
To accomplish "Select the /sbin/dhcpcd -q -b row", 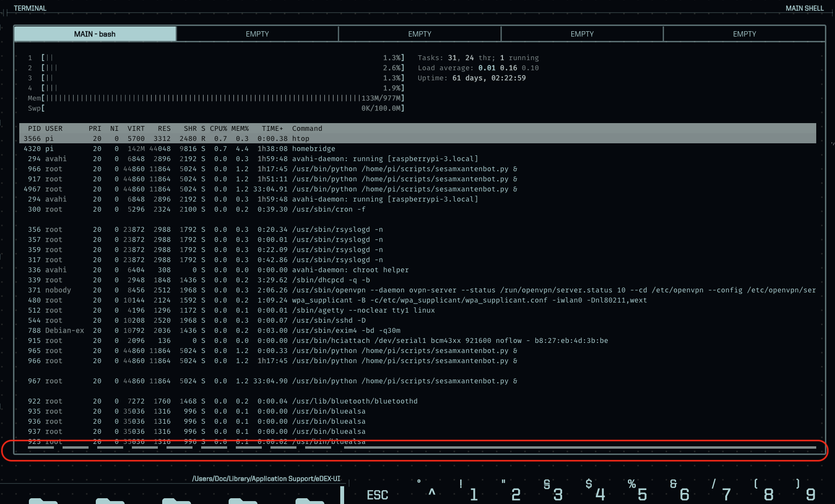I will (x=418, y=280).
